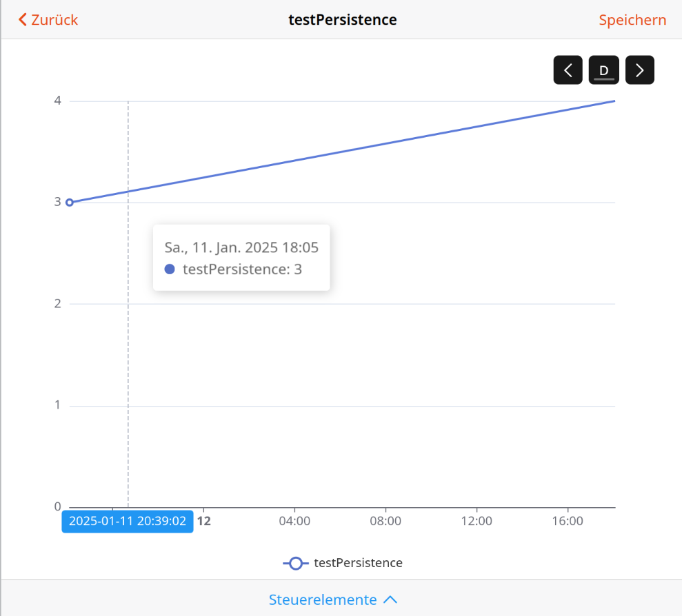Toggle the testPersistence legend marker icon
Screen dimensions: 682x616
click(x=296, y=563)
